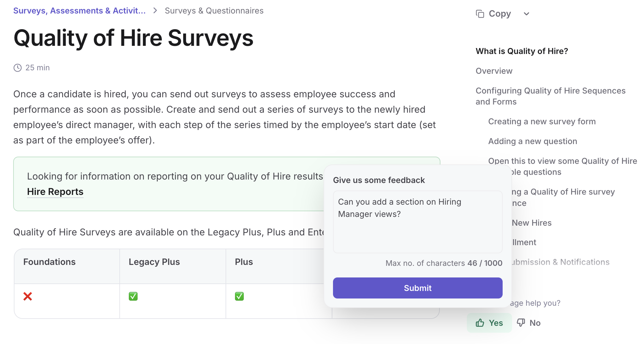The height and width of the screenshot is (344, 644).
Task: Click the red X under Foundations
Action: [x=28, y=296]
